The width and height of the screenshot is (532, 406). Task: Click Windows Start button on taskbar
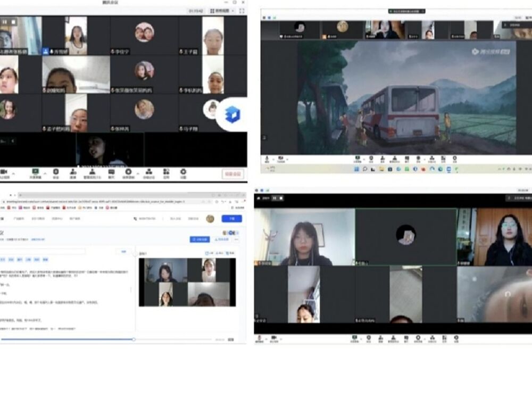355,169
